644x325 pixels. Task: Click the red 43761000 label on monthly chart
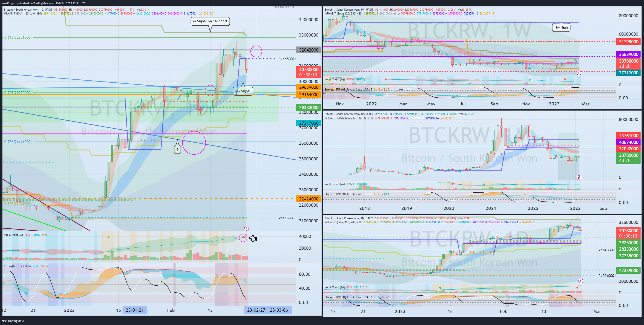pyautogui.click(x=629, y=135)
